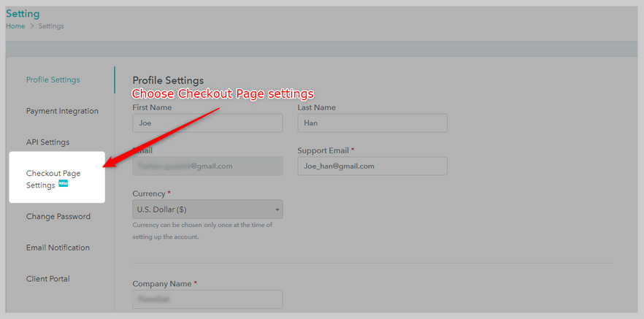Image resolution: width=644 pixels, height=319 pixels.
Task: Click the Company Name input field
Action: click(x=207, y=299)
